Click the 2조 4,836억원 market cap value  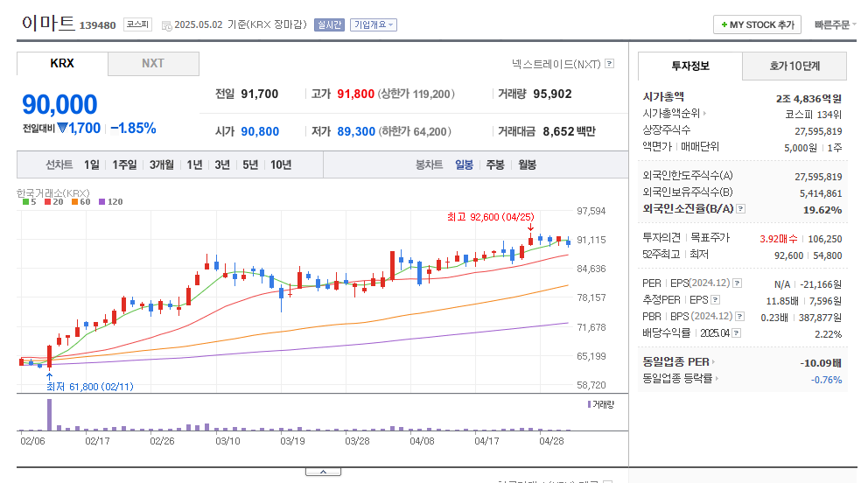808,99
